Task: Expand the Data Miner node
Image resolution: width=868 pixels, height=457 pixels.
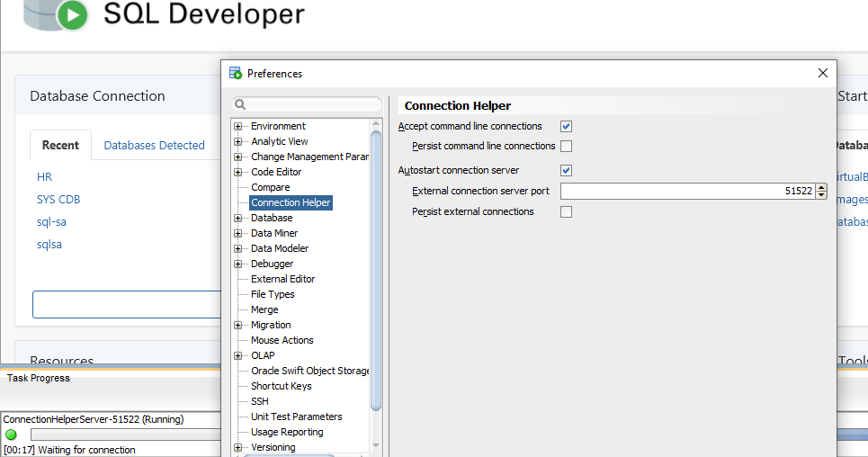Action: pos(238,233)
